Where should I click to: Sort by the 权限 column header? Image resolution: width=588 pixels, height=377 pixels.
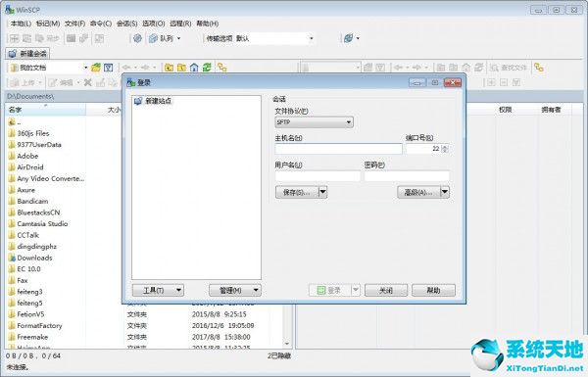click(x=505, y=110)
